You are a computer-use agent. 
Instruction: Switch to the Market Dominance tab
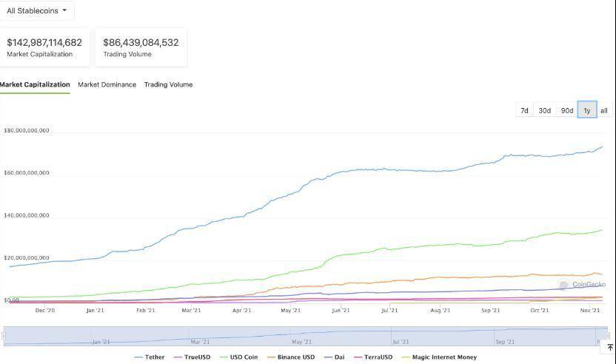[107, 84]
